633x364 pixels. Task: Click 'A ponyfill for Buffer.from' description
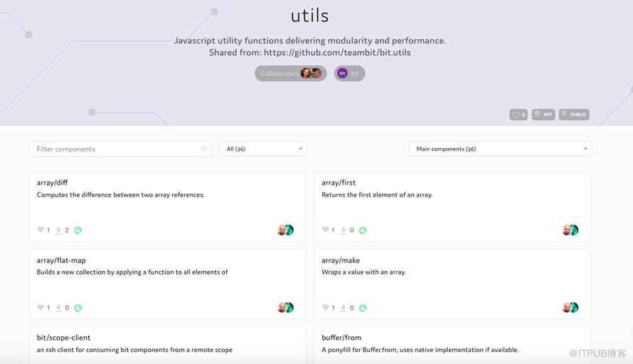(x=420, y=350)
